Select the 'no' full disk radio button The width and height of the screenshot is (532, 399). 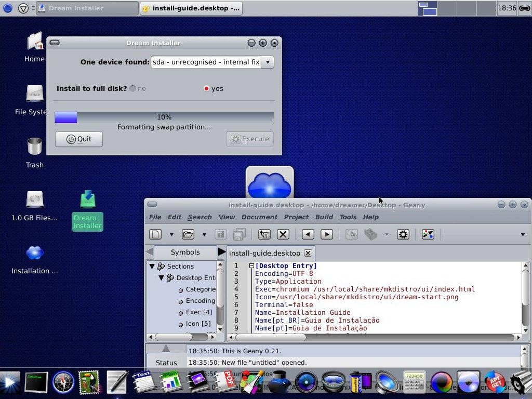132,88
